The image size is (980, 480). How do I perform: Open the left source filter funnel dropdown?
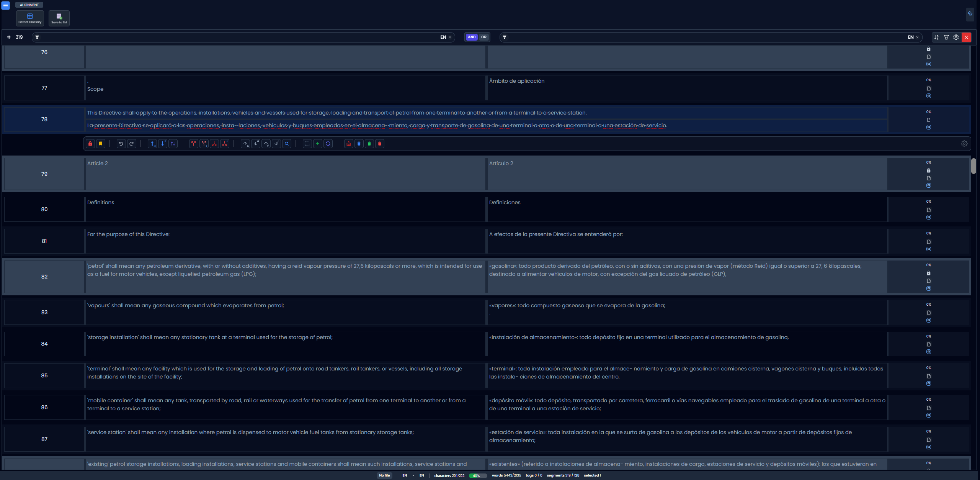[x=37, y=37]
